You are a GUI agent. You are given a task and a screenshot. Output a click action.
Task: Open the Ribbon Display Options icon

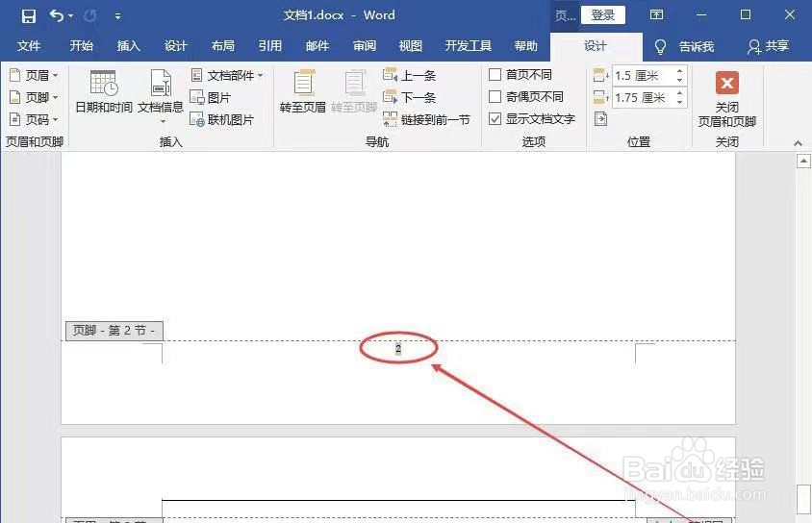pos(656,15)
